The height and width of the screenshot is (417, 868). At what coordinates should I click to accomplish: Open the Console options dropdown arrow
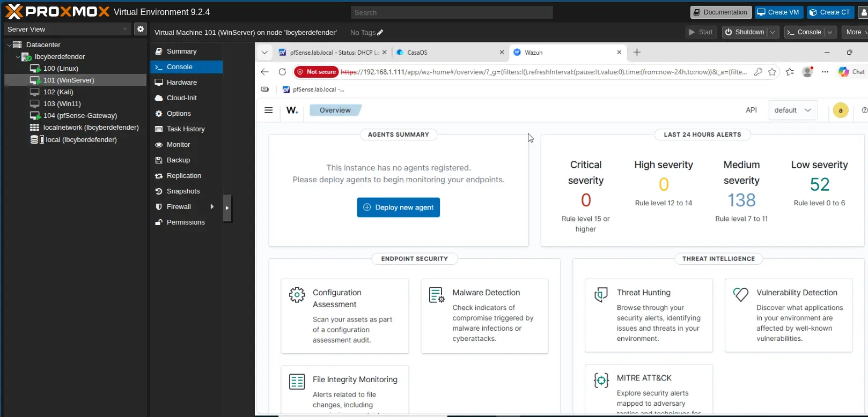(830, 32)
